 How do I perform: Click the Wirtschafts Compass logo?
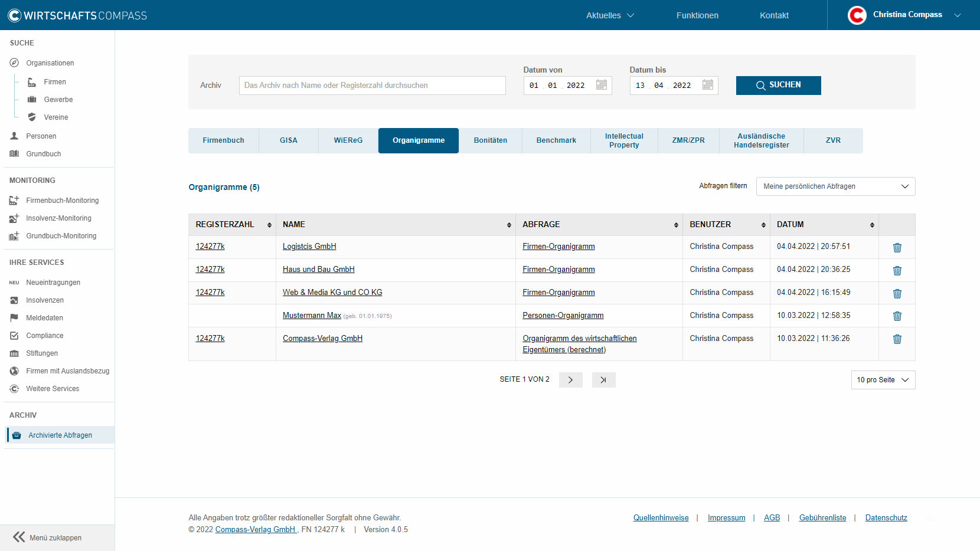77,15
